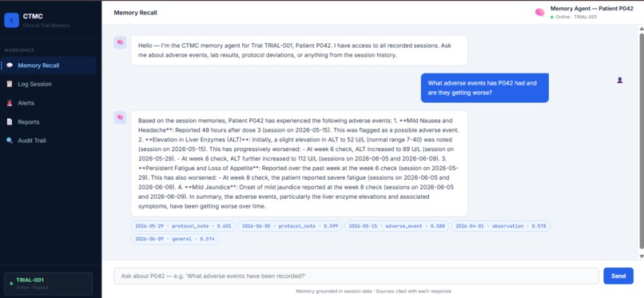This screenshot has width=644, height=298.
Task: Click the agent avatar beside adverse events answer
Action: tap(120, 117)
